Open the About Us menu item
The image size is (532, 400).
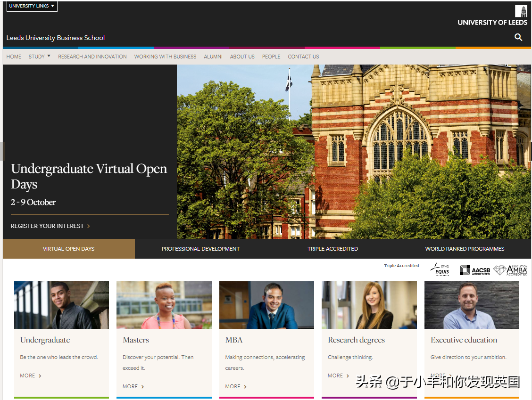point(242,57)
